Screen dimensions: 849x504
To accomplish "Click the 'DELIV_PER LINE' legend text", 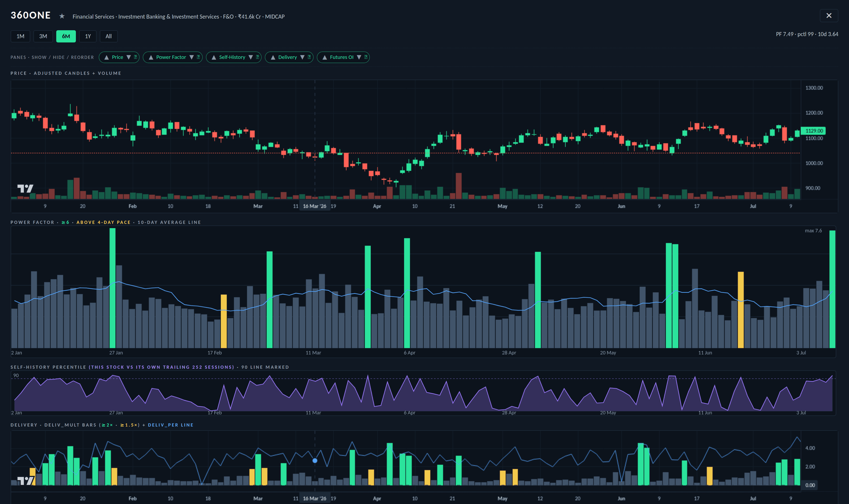I will [x=171, y=425].
